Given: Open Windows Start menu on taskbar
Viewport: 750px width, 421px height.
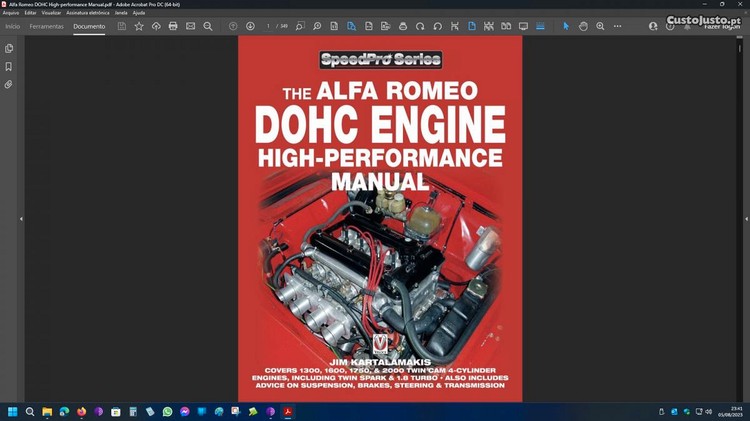Looking at the screenshot, I should (x=13, y=411).
